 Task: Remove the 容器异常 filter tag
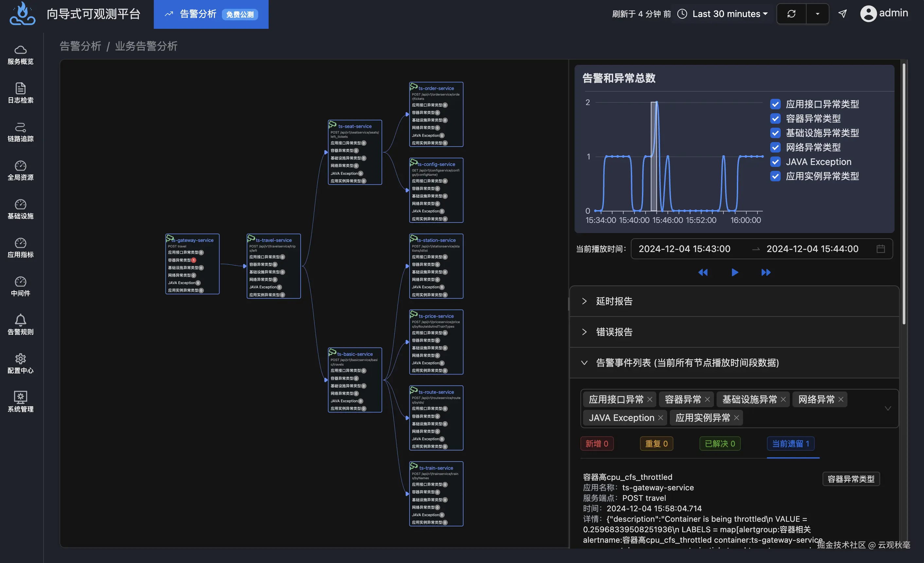707,399
